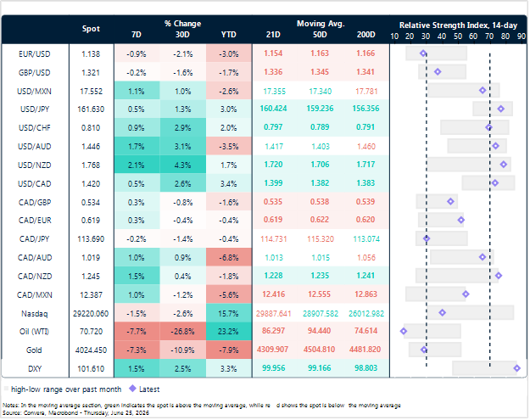Click the Moving Avg. header group title

click(321, 24)
